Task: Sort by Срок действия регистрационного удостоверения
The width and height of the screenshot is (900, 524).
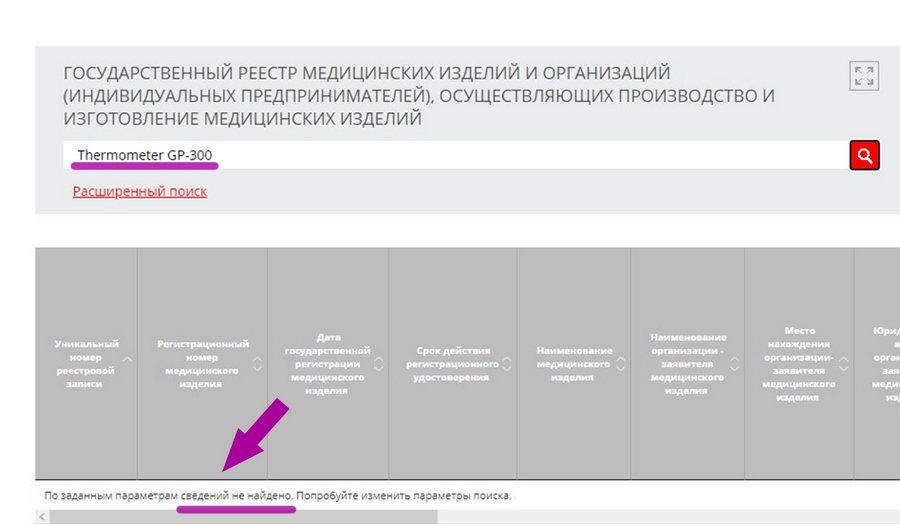Action: [x=507, y=363]
